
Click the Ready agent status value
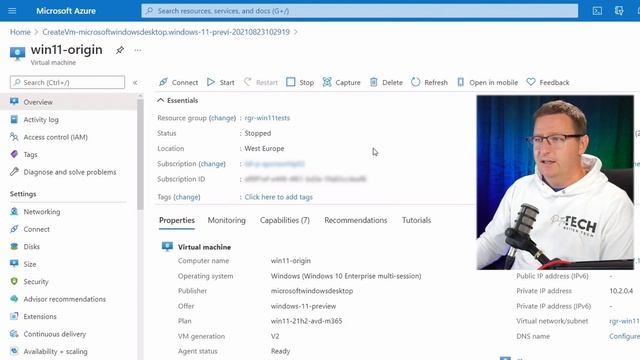click(280, 351)
